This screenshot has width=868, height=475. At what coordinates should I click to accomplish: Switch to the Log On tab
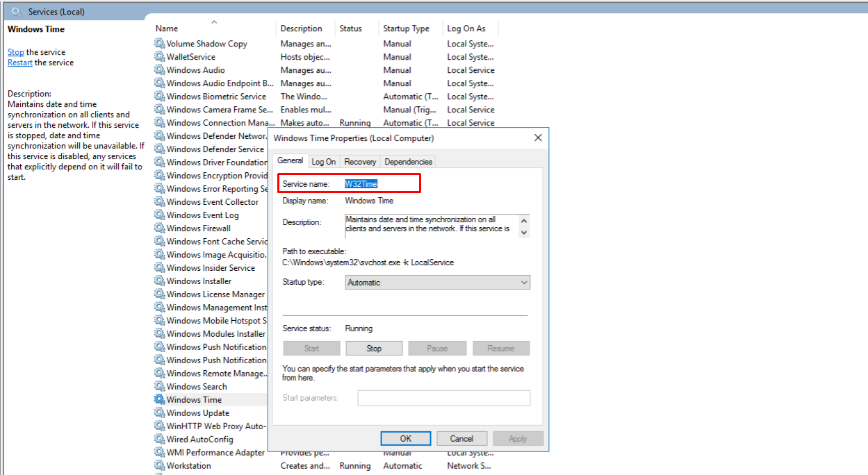coord(324,162)
